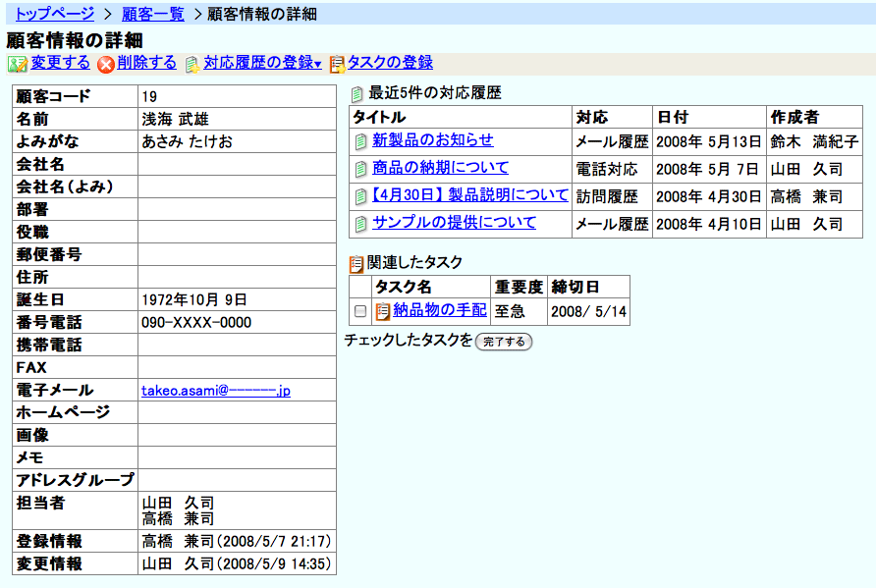The height and width of the screenshot is (588, 876).
Task: Click the note icon beside 新製品のお知らせ
Action: click(361, 141)
